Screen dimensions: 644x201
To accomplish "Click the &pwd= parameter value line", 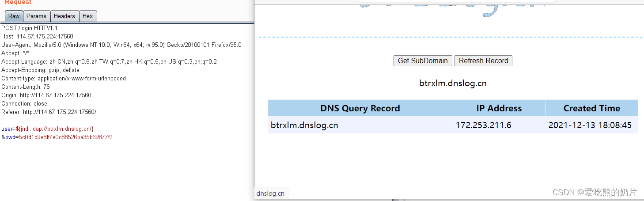I will tap(57, 137).
